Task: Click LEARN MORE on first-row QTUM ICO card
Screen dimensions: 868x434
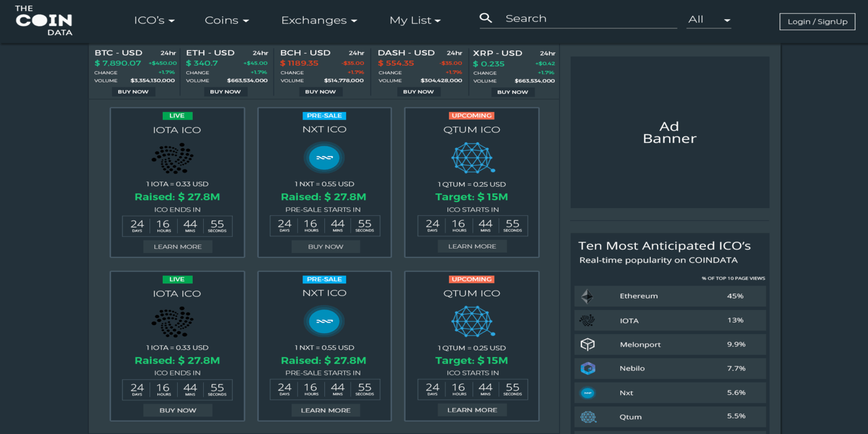Action: pyautogui.click(x=472, y=247)
